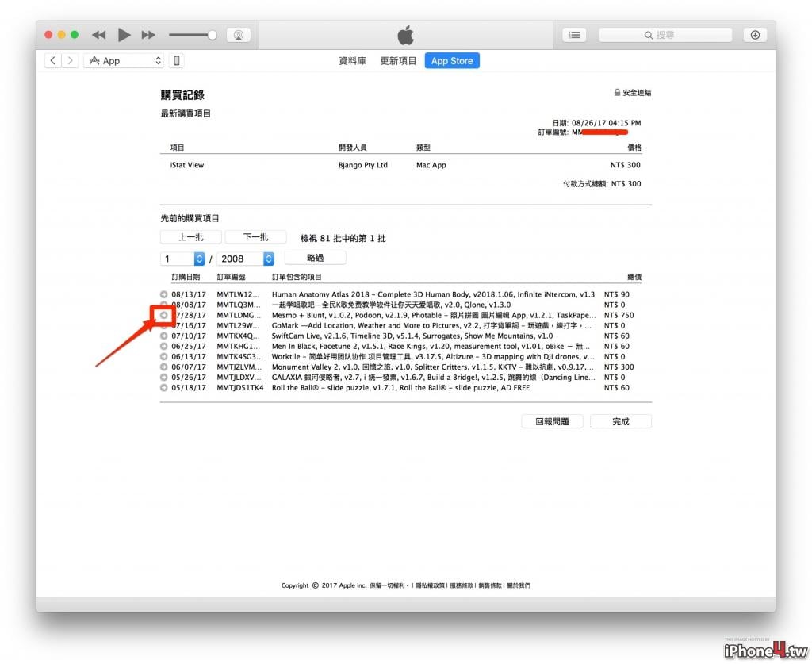Rewind to the previous track

click(99, 35)
